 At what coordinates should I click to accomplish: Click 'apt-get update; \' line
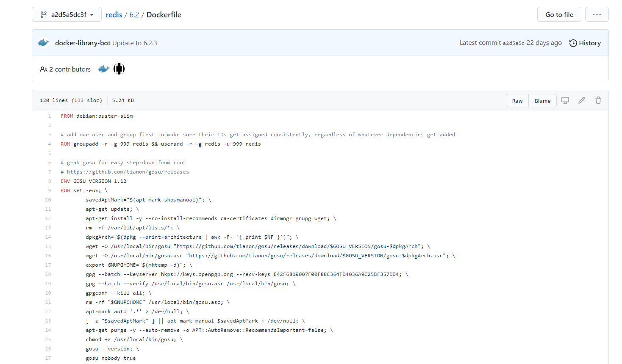tap(112, 209)
